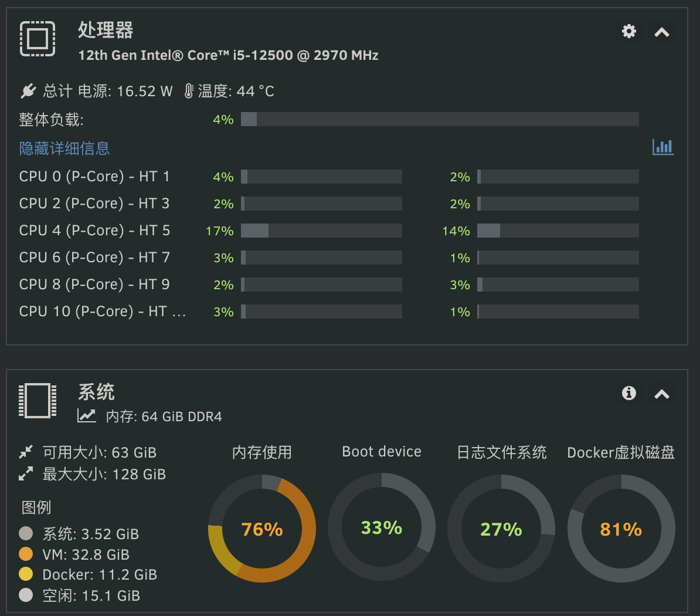
Task: Collapse the 处理器 panel chevron
Action: tap(662, 32)
